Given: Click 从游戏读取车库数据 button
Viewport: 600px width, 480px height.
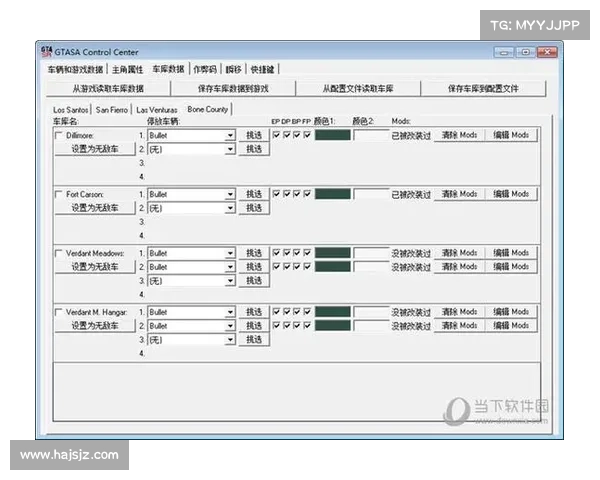Looking at the screenshot, I should 108,88.
